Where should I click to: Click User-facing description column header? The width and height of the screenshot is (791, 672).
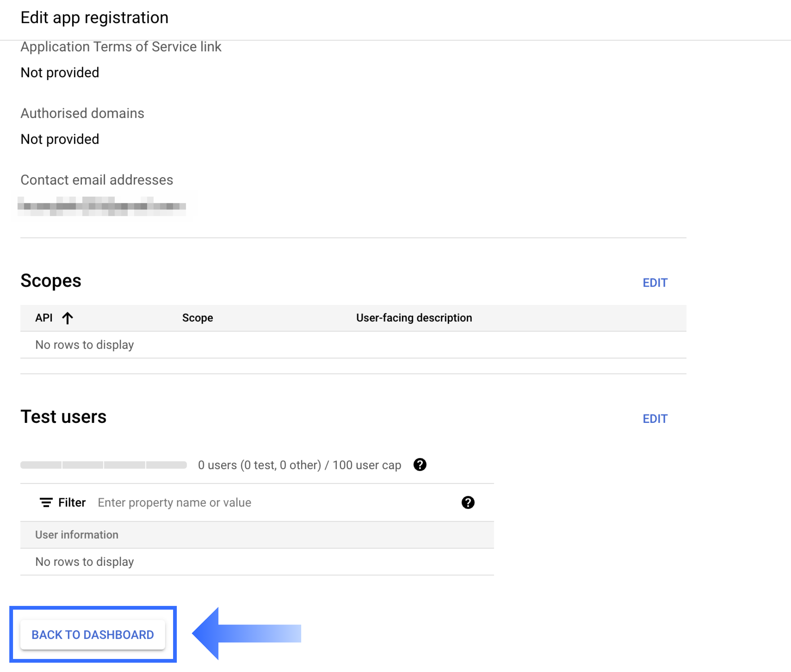click(x=414, y=318)
